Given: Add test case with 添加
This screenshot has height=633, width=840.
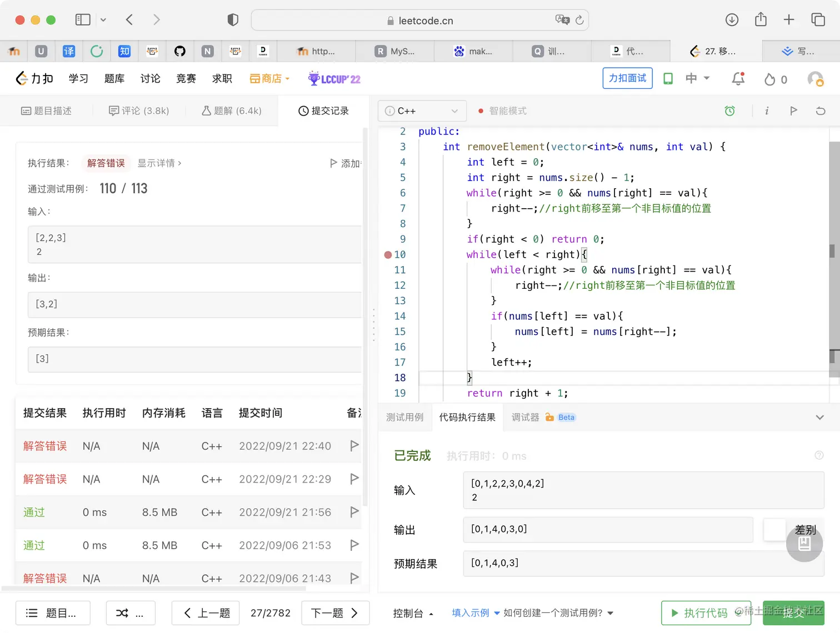Looking at the screenshot, I should click(x=346, y=163).
